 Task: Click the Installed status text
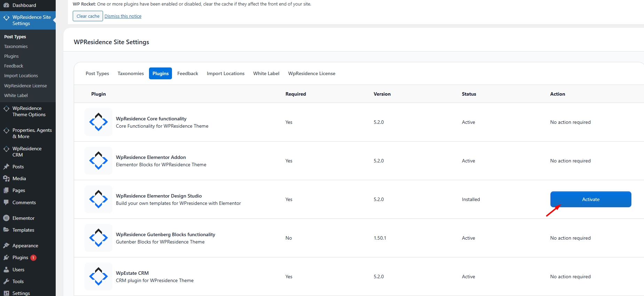tap(471, 199)
